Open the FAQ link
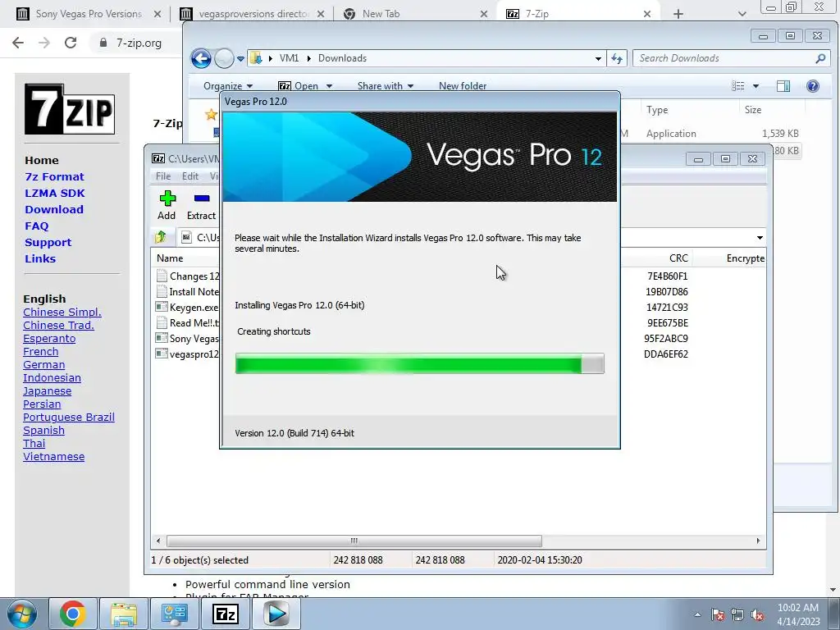This screenshot has height=630, width=840. click(36, 226)
